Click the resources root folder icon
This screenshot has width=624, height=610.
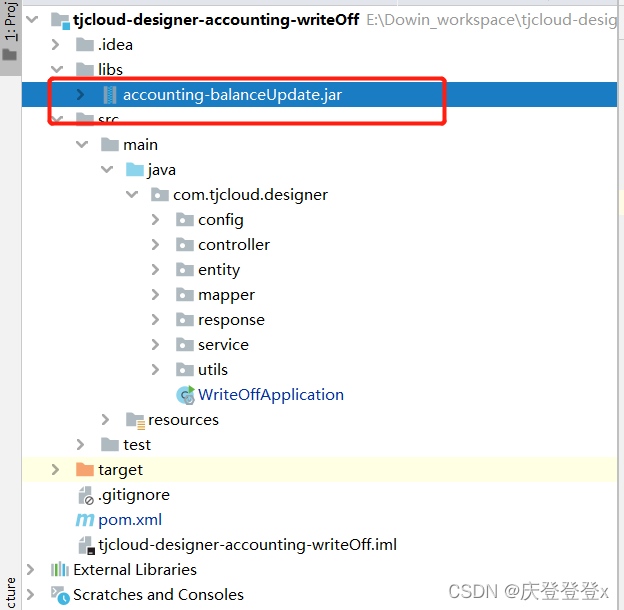(135, 421)
